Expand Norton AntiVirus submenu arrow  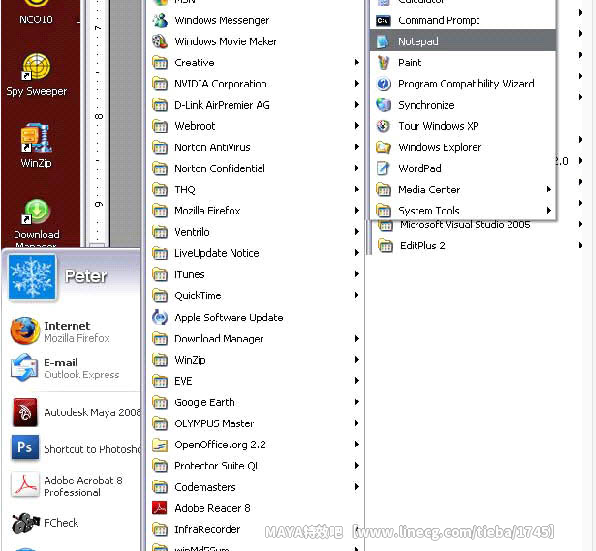[x=357, y=147]
